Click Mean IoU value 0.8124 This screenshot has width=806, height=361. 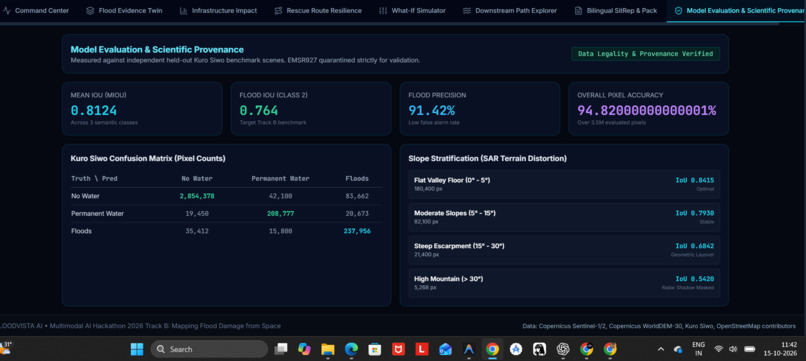click(x=94, y=110)
